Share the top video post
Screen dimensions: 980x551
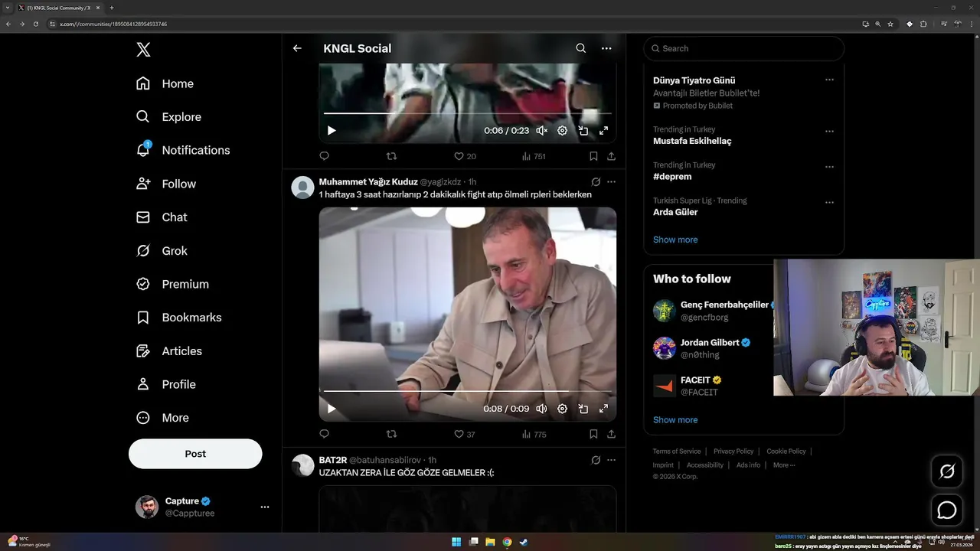pos(611,156)
